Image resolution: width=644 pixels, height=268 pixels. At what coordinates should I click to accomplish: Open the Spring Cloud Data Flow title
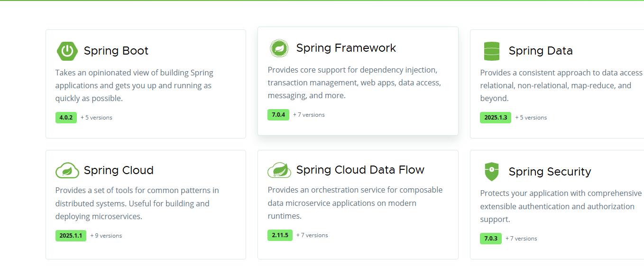(360, 170)
